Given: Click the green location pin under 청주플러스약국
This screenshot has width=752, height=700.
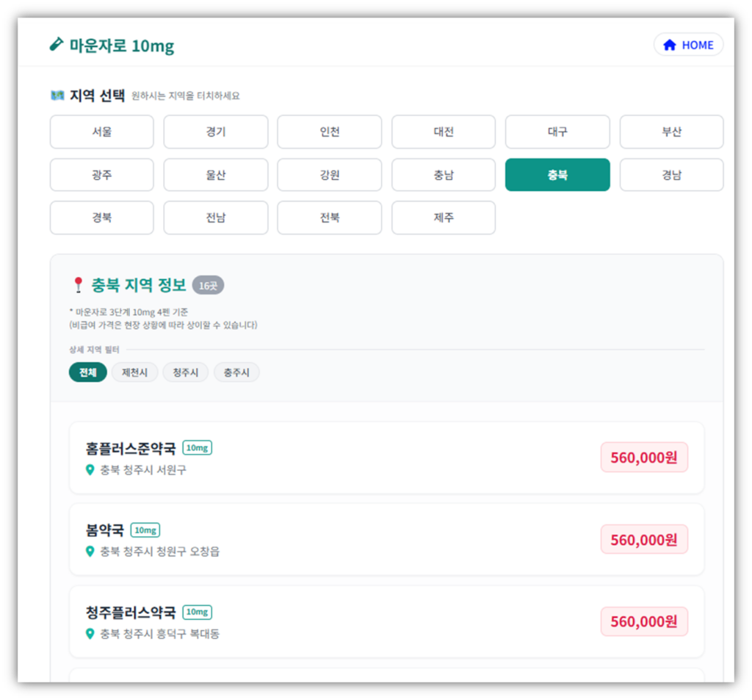Looking at the screenshot, I should pyautogui.click(x=88, y=634).
